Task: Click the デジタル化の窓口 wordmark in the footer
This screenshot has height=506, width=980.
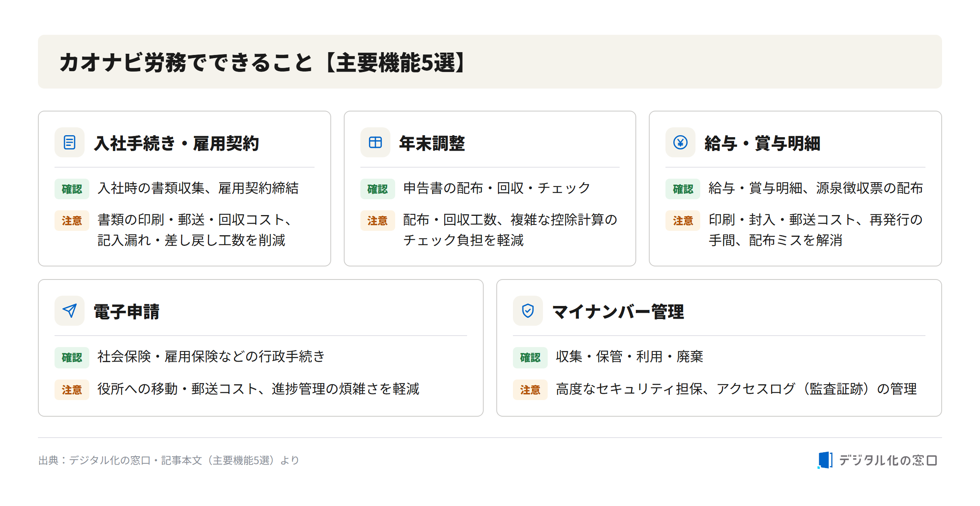Action: click(888, 460)
